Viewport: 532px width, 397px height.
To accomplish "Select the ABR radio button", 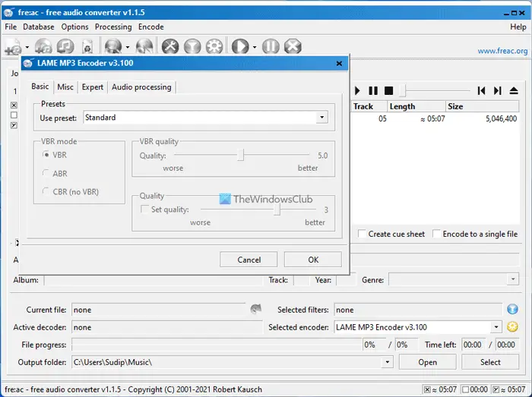I will [x=47, y=173].
